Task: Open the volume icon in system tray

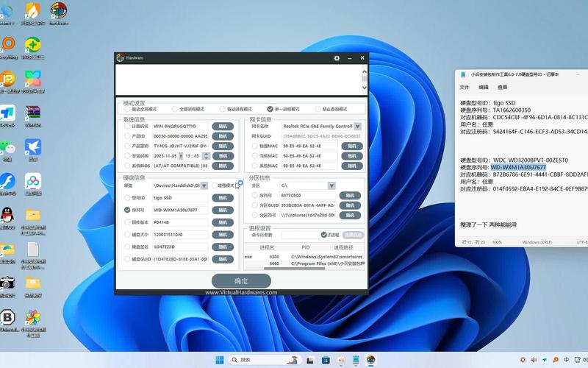Action: pyautogui.click(x=534, y=360)
